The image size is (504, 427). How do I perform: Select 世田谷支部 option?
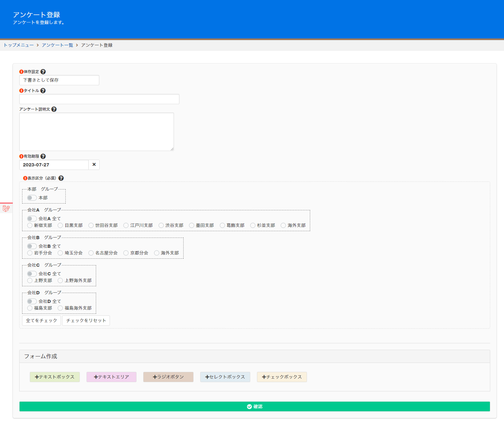tap(91, 225)
